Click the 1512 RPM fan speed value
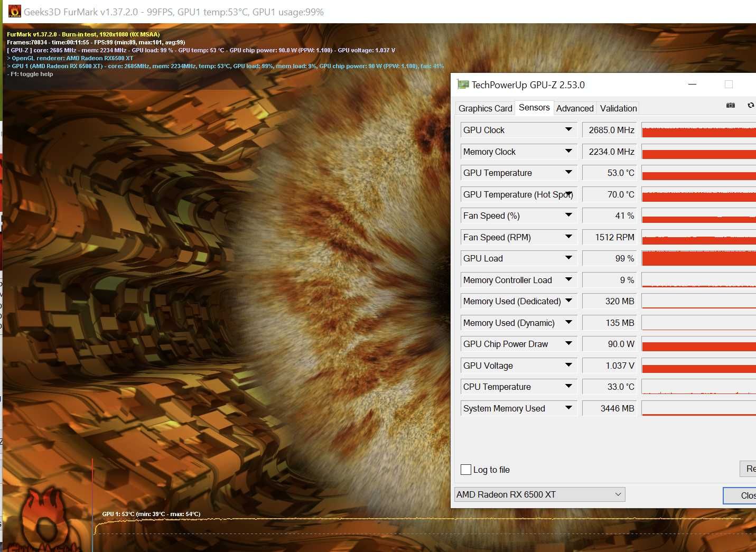This screenshot has height=552, width=756. pyautogui.click(x=609, y=237)
